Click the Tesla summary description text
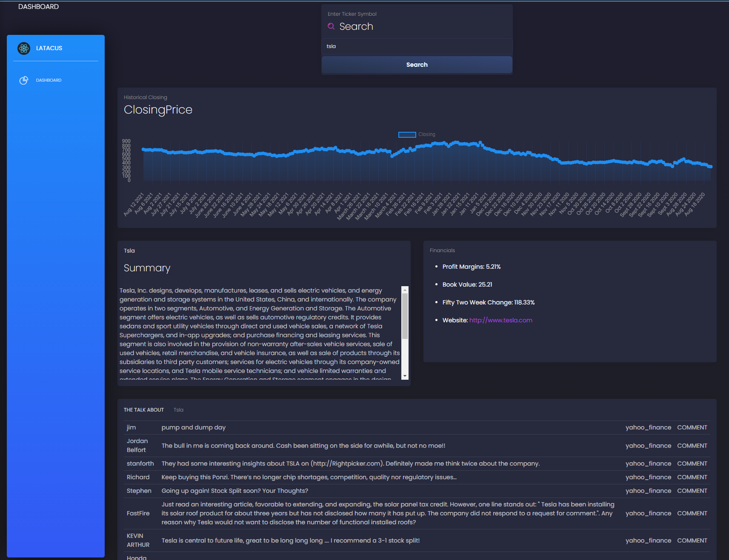This screenshot has height=560, width=729. coord(260,333)
